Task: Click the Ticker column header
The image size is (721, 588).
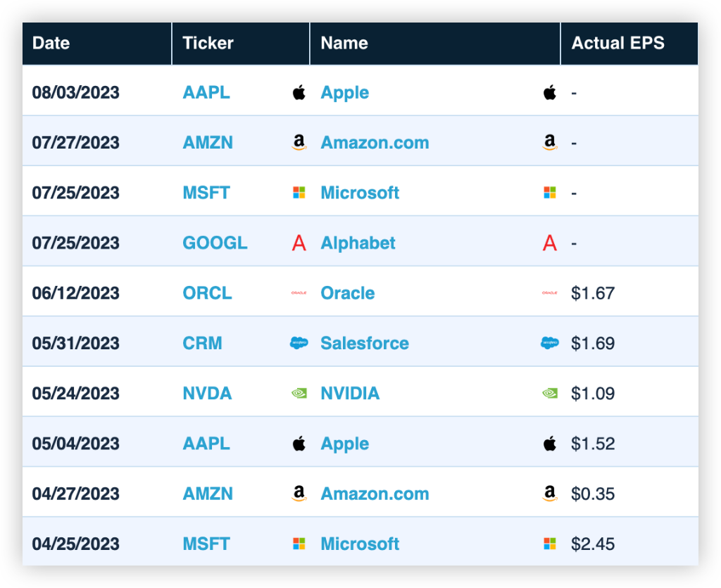Action: [x=208, y=43]
